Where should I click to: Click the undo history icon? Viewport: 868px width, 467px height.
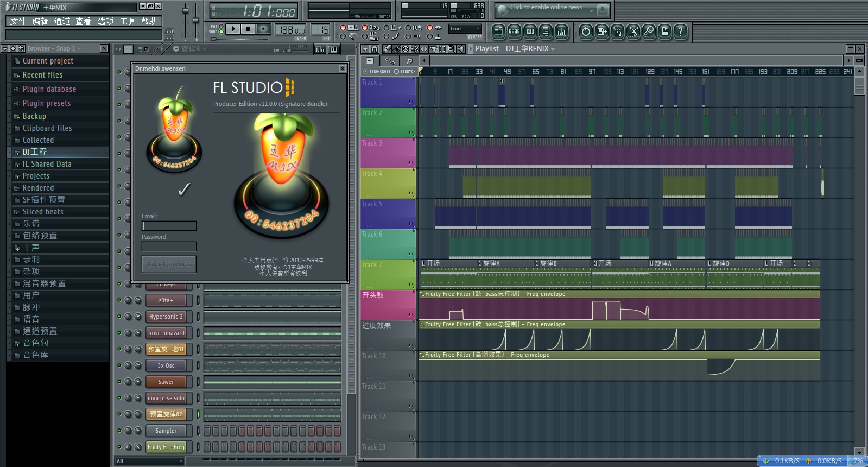point(586,31)
